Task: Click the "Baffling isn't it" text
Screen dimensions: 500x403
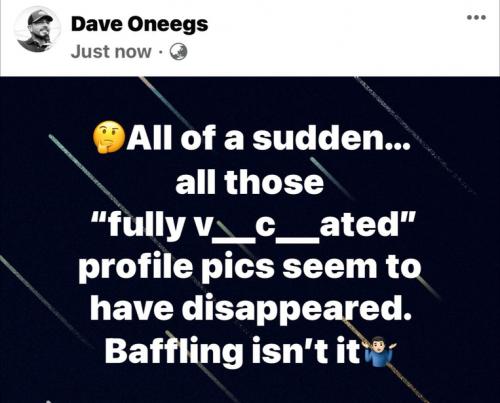Action: [233, 351]
